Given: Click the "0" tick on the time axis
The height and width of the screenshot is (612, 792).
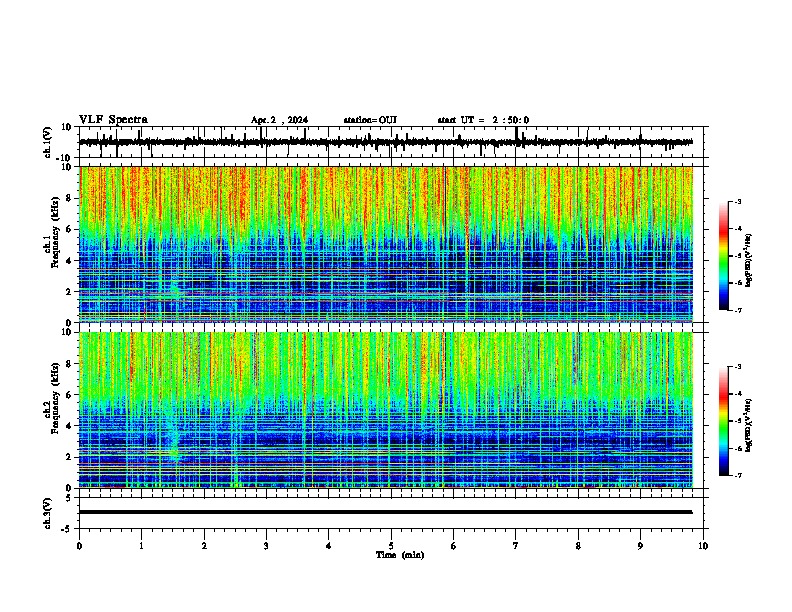Looking at the screenshot, I should [79, 546].
